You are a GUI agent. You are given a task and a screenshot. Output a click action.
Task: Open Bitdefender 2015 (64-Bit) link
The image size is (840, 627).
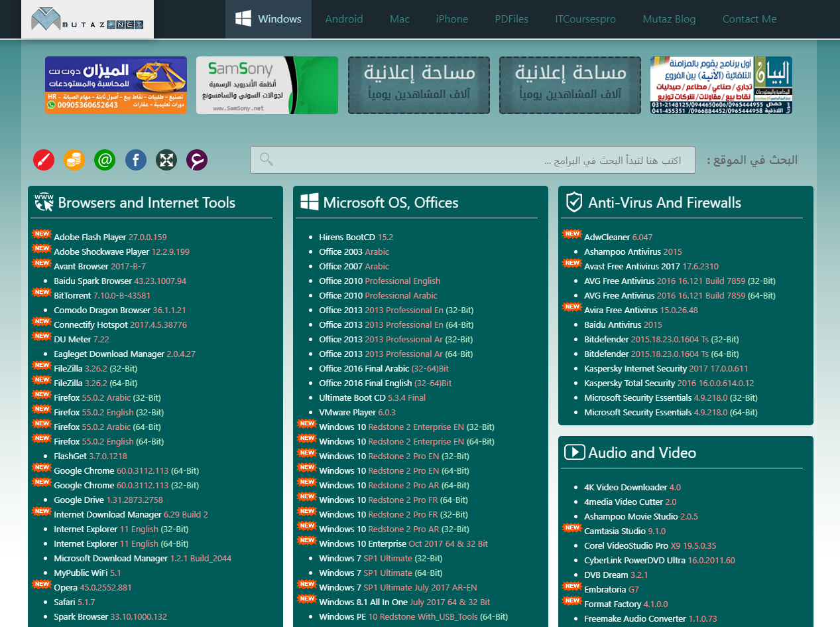point(662,354)
